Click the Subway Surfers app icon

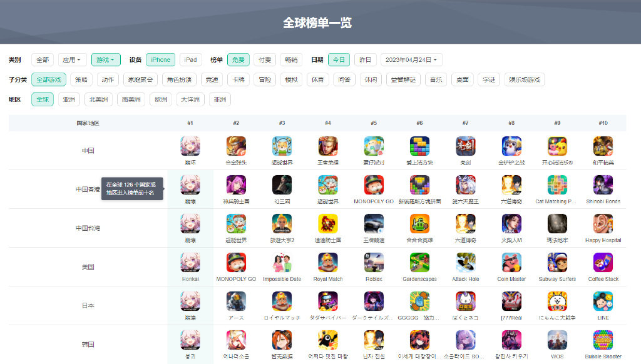[x=557, y=262]
